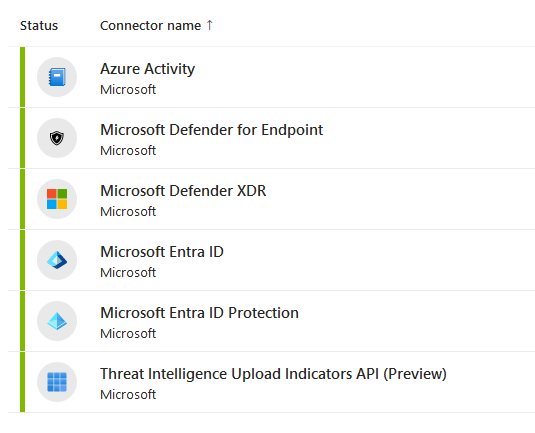Click the Entra ID Protection pyramid icon
The height and width of the screenshot is (433, 535).
57,321
